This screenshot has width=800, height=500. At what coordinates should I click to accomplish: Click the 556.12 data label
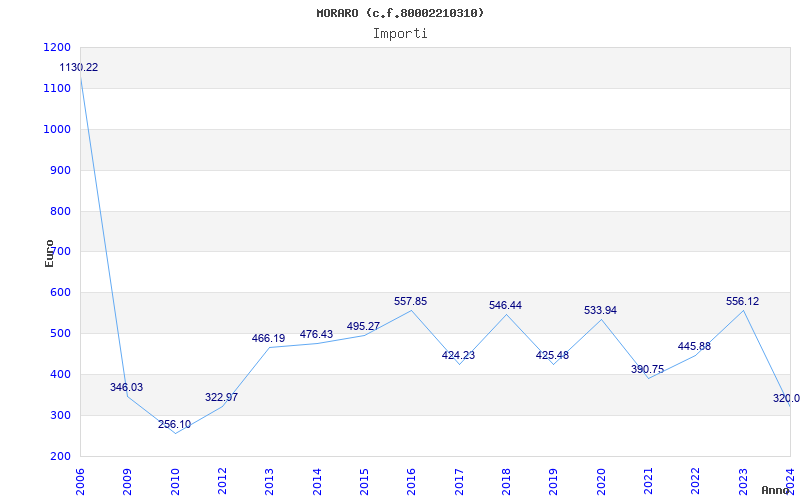(x=742, y=302)
